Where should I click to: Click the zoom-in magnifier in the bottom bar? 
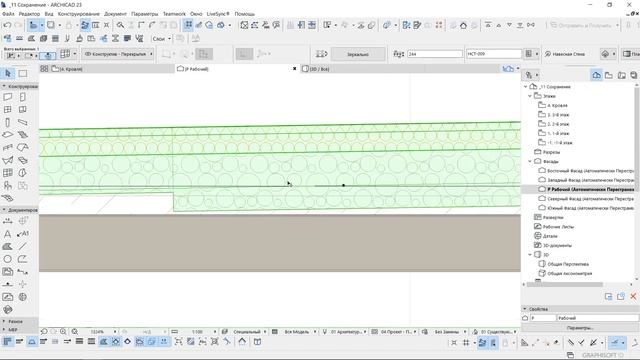[63, 332]
